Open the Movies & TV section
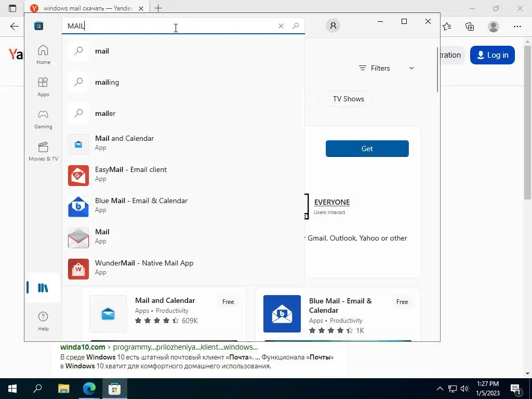Viewport: 532px width, 399px height. point(43,152)
